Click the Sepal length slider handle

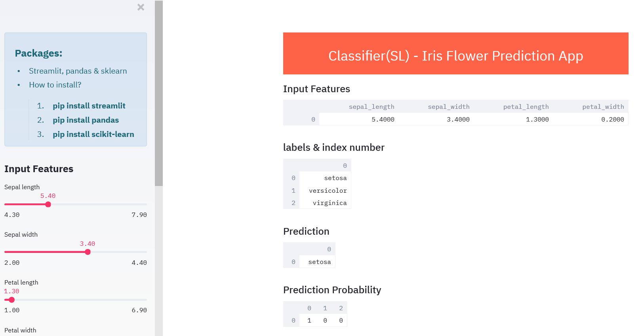tap(48, 205)
